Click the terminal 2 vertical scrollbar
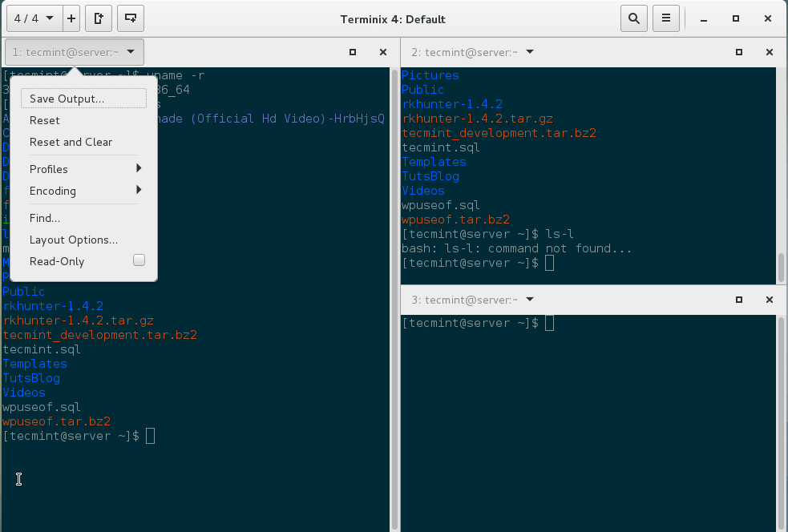 [782, 264]
